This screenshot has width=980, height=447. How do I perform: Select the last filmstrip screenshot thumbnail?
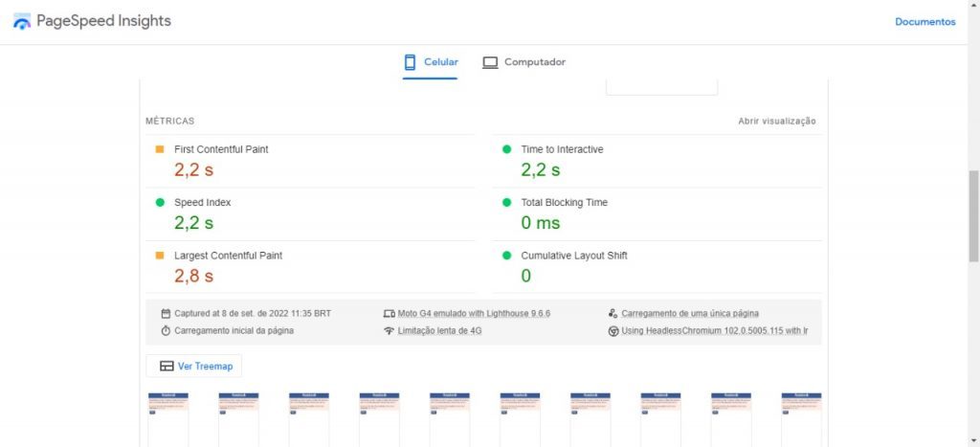click(801, 417)
